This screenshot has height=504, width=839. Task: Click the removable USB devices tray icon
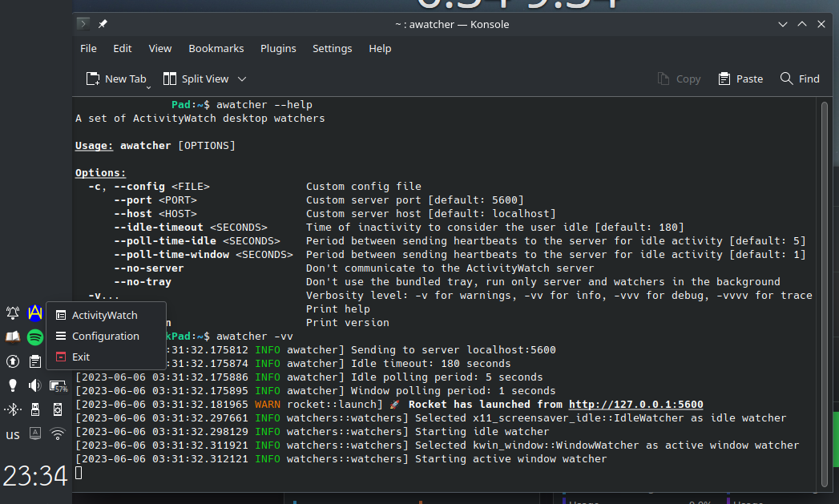(35, 409)
